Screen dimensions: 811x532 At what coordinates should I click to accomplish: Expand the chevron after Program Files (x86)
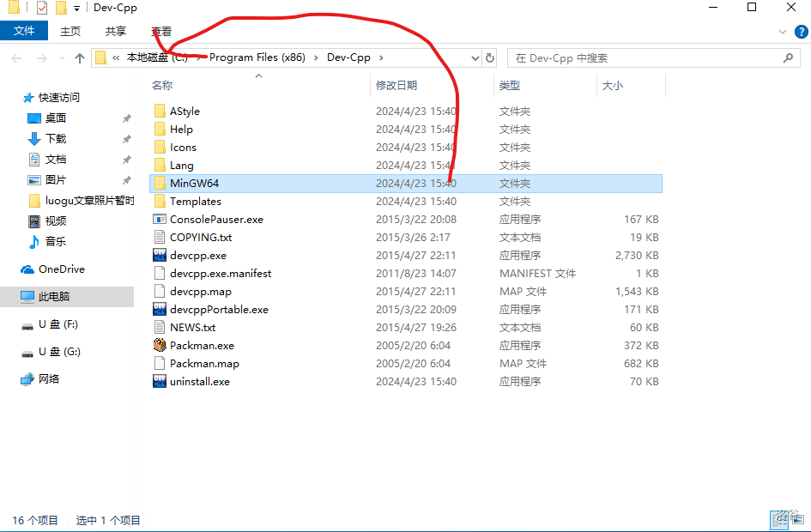pos(316,57)
